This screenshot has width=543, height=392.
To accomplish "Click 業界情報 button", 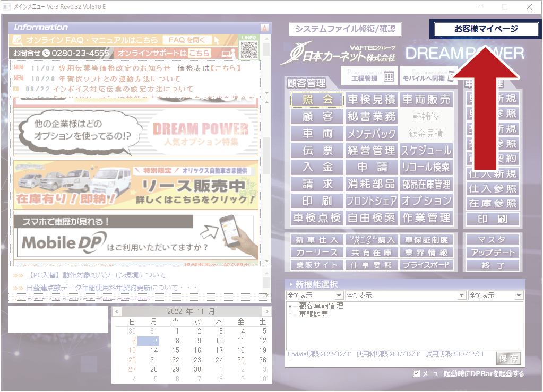I will point(426,252).
